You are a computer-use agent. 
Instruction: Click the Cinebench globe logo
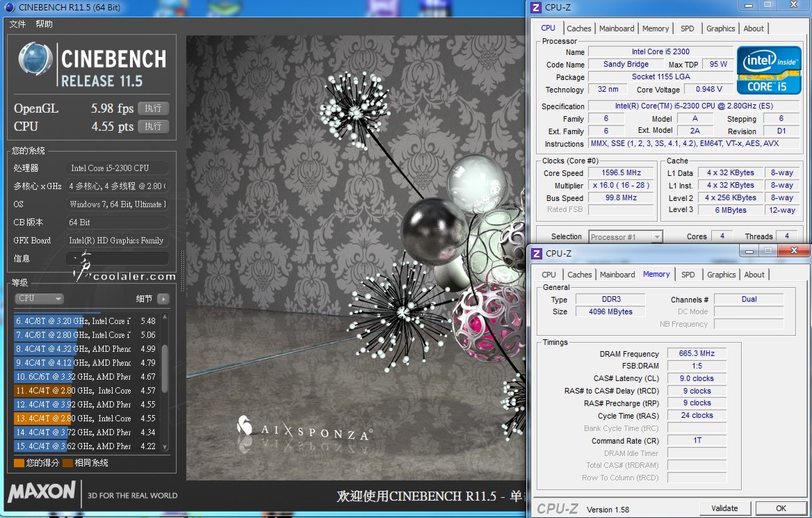pyautogui.click(x=35, y=59)
